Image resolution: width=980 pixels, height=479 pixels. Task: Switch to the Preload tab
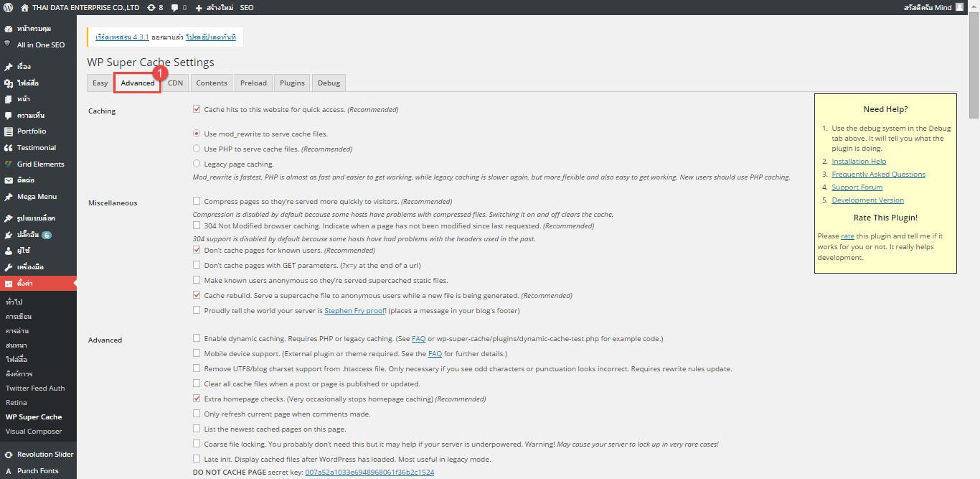[x=253, y=83]
